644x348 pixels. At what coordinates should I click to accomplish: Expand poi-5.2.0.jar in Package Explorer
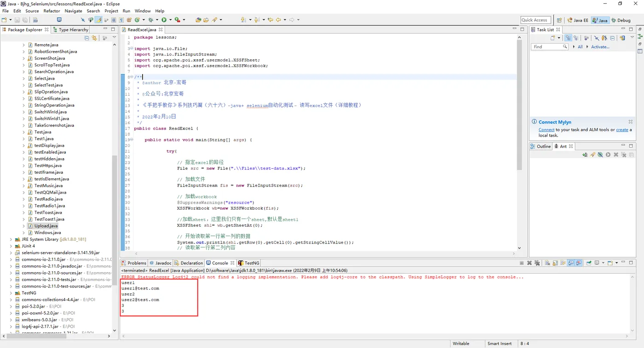click(11, 306)
